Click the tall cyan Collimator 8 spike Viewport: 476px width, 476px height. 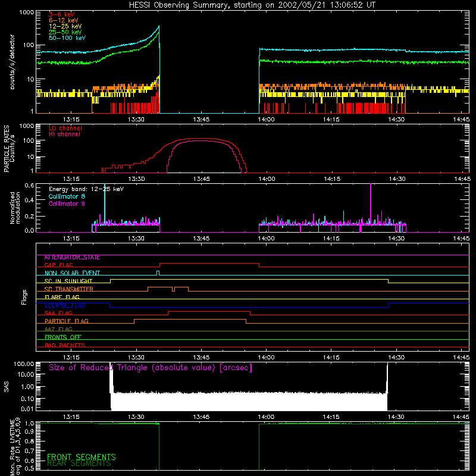point(105,204)
